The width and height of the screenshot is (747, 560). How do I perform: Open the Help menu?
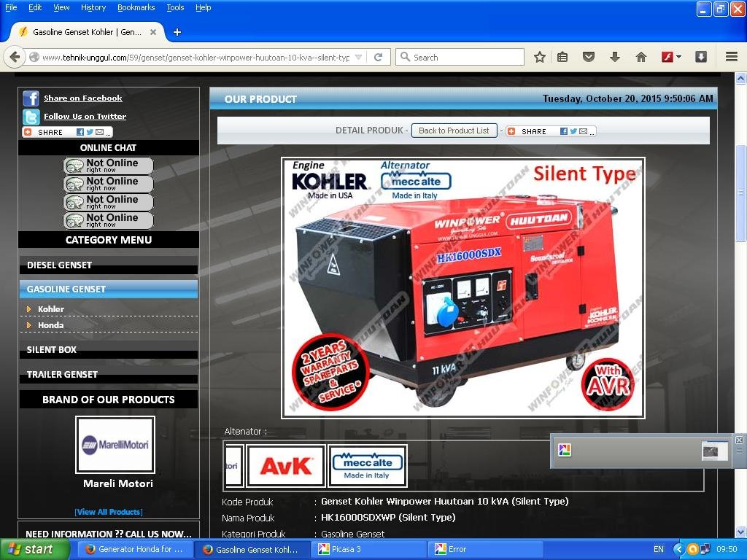tap(204, 7)
